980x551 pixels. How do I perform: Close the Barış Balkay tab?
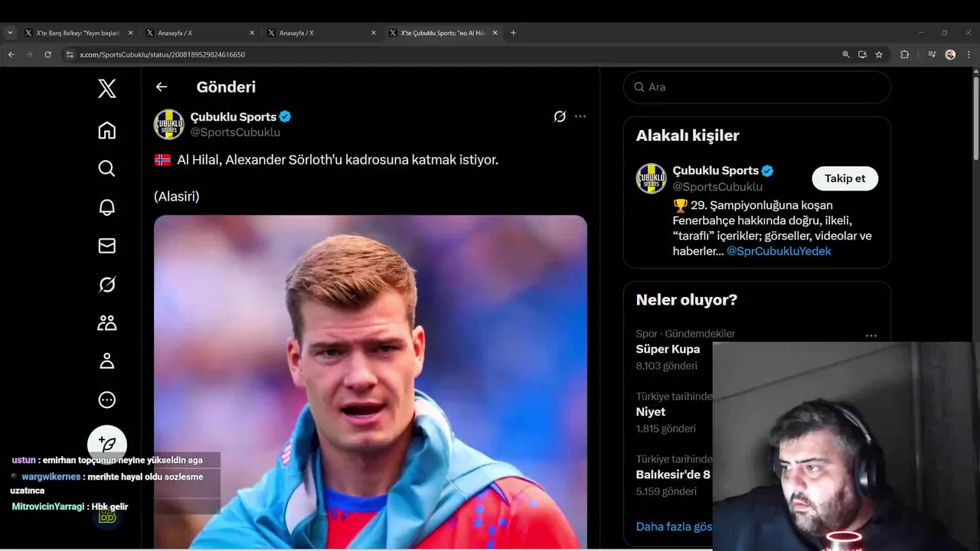130,33
